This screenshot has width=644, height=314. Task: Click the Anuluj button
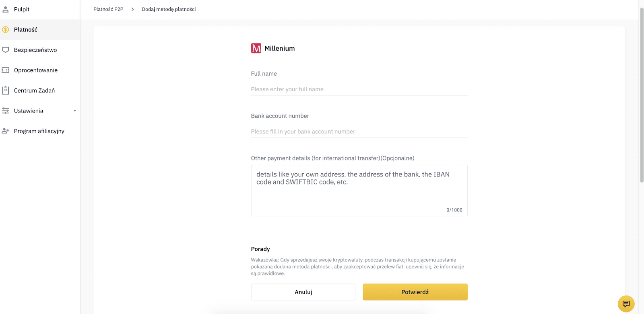tap(303, 292)
